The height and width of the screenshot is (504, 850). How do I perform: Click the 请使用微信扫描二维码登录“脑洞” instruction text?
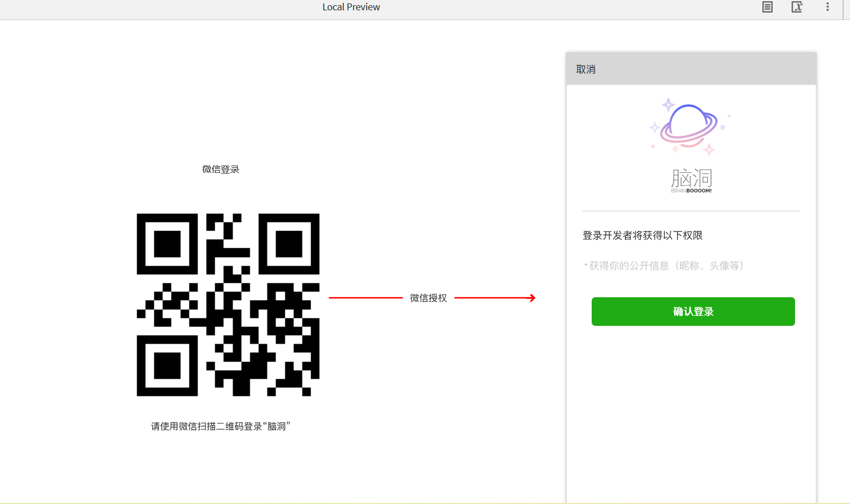click(221, 426)
